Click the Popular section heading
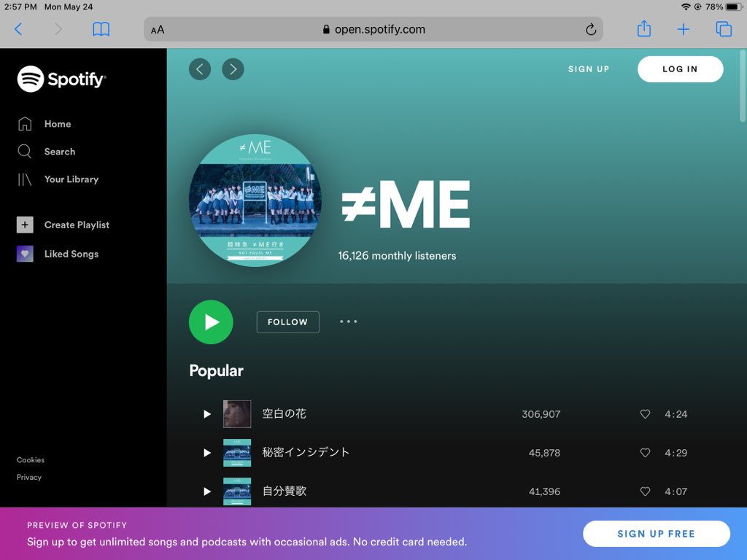This screenshot has width=747, height=560. (216, 371)
